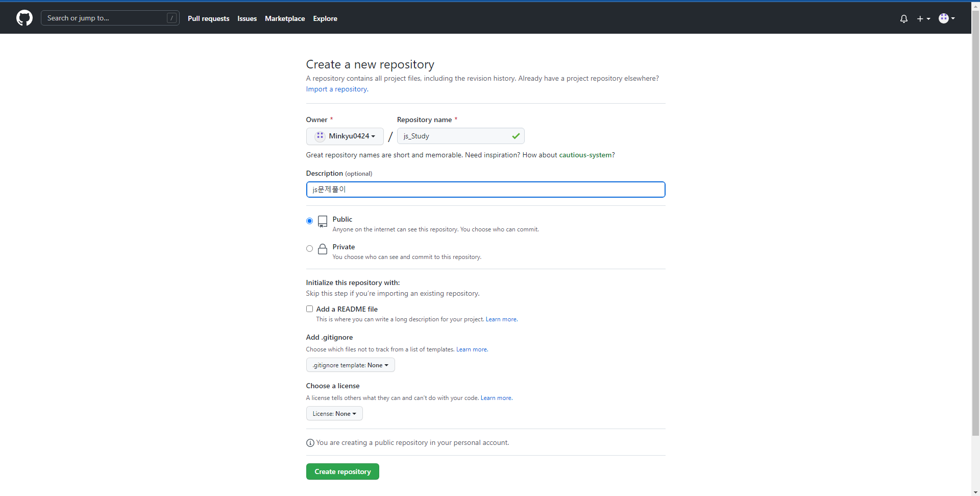Open the user avatar menu
Image resolution: width=980 pixels, height=496 pixels.
coord(947,18)
